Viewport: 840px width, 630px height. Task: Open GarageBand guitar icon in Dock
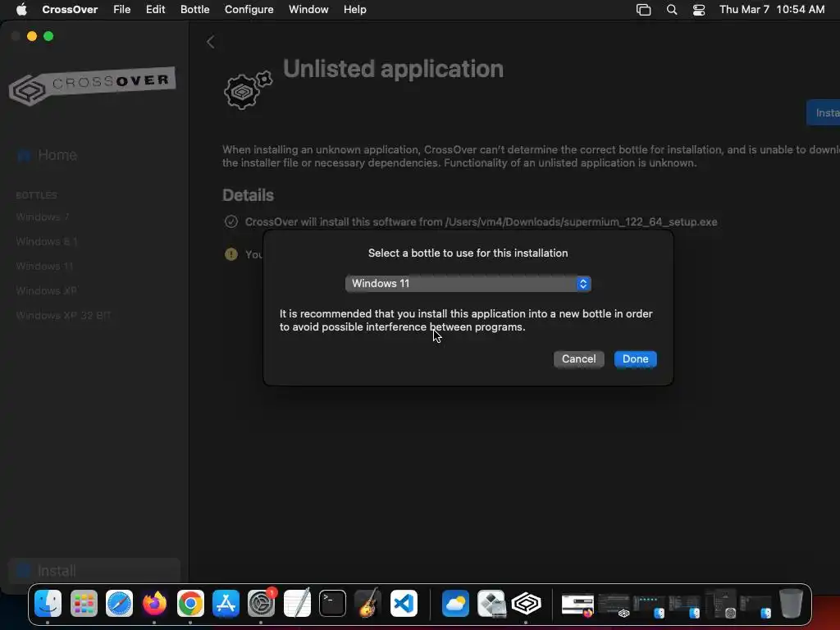point(367,603)
